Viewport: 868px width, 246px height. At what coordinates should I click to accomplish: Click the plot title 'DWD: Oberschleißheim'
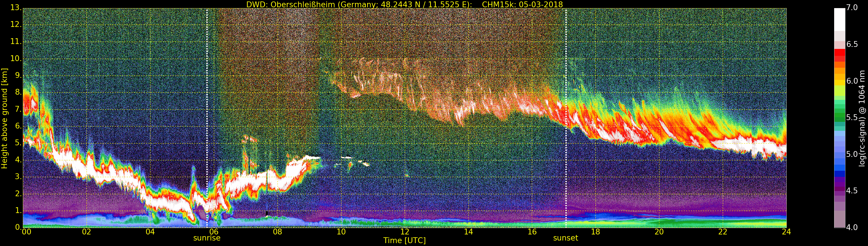click(290, 4)
